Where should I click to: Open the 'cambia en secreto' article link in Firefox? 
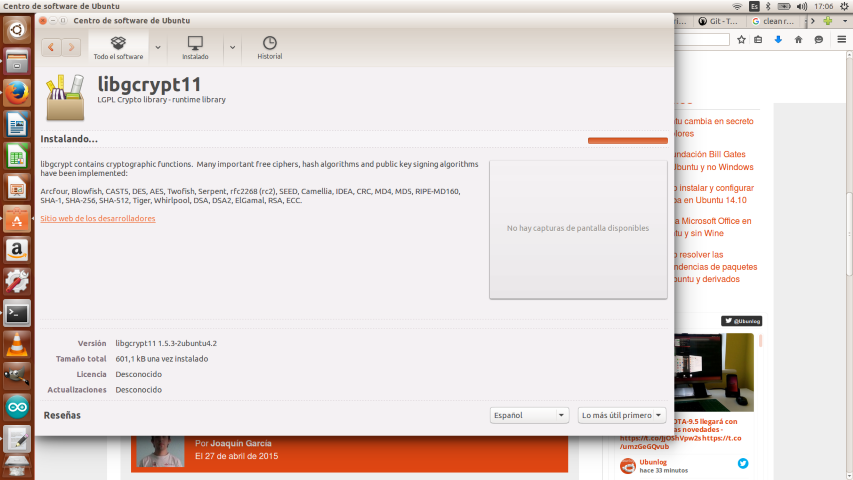tap(714, 127)
